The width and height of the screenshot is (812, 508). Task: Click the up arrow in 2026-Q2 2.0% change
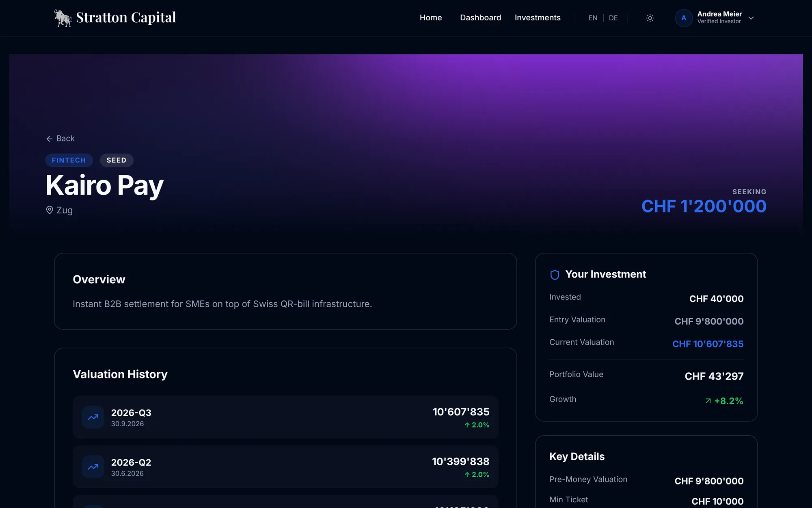click(x=467, y=474)
